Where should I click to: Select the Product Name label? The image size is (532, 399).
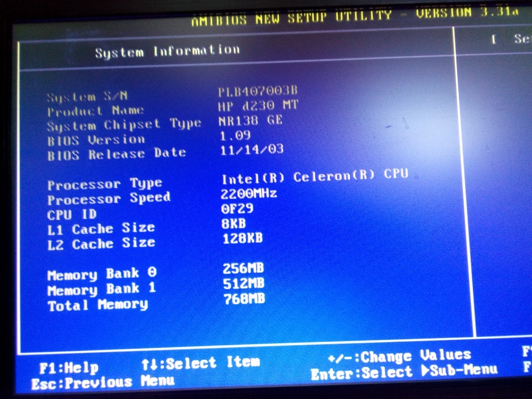[96, 111]
